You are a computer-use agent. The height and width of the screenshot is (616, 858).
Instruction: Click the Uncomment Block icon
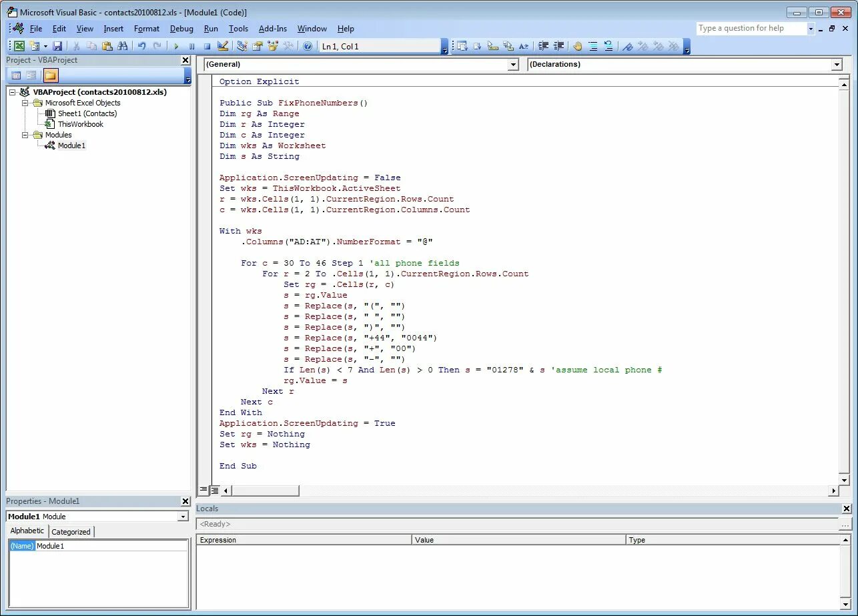tap(608, 46)
